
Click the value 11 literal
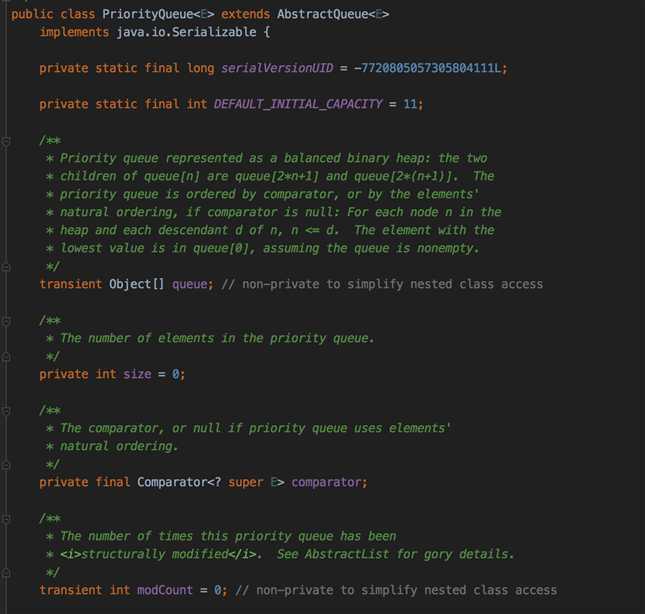tap(410, 104)
